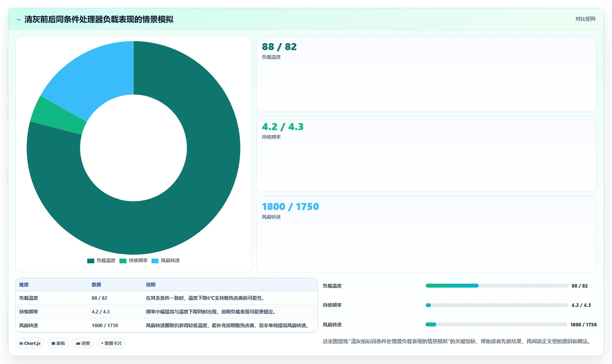Viewport: 612px width, 364px height.
Task: Select the 负载温度 table row cell
Action: click(x=29, y=298)
